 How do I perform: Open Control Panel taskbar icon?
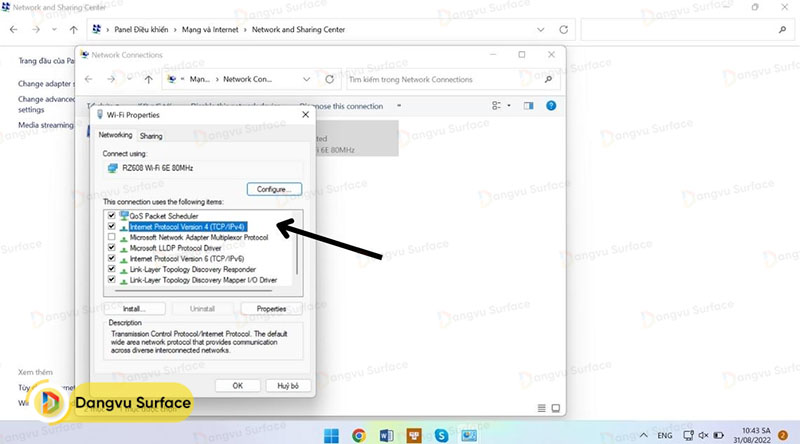tap(469, 435)
